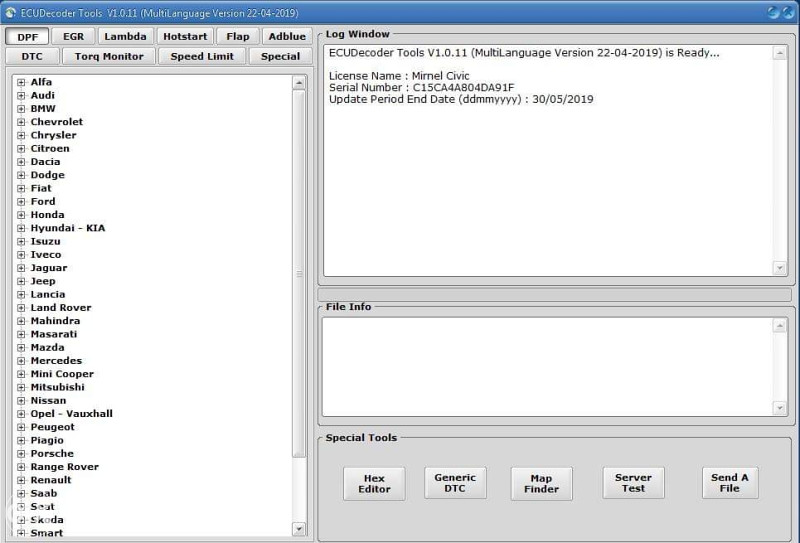The height and width of the screenshot is (543, 800).
Task: Expand the Dodge tree node
Action: click(21, 175)
